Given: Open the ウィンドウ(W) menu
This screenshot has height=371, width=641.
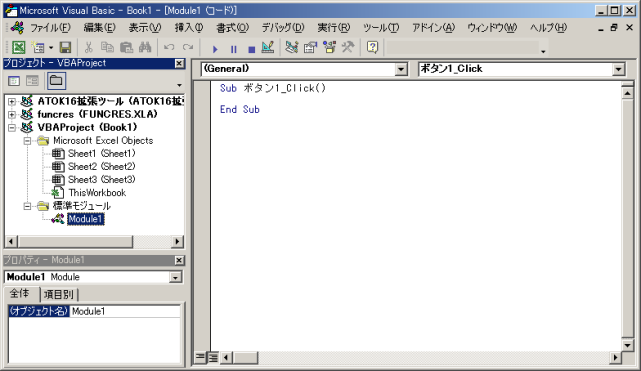Looking at the screenshot, I should tap(492, 28).
